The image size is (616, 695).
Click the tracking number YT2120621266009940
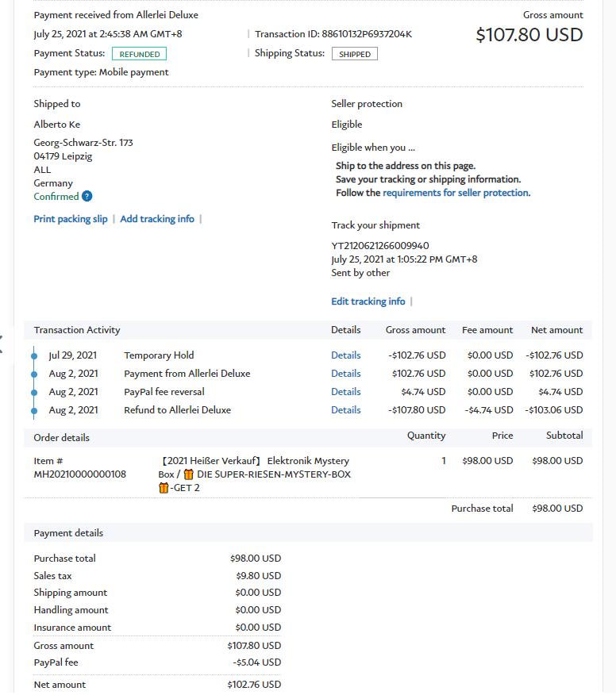tap(380, 246)
